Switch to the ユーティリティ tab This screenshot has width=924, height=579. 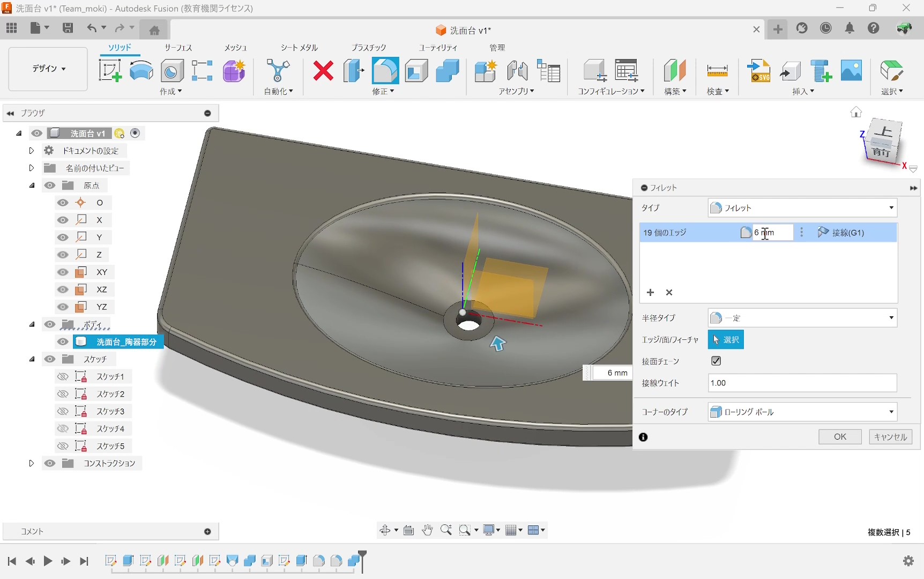(x=438, y=48)
